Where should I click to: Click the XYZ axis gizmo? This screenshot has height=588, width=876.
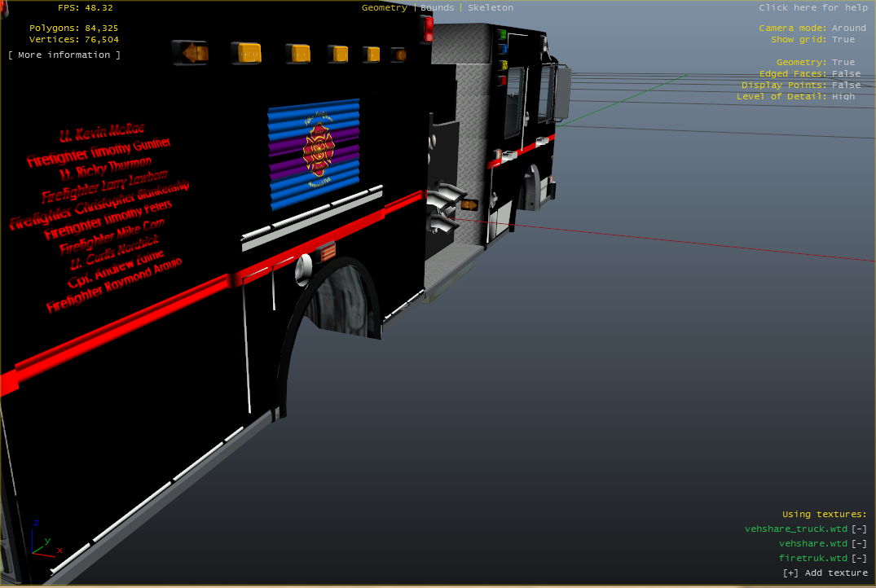pyautogui.click(x=43, y=541)
